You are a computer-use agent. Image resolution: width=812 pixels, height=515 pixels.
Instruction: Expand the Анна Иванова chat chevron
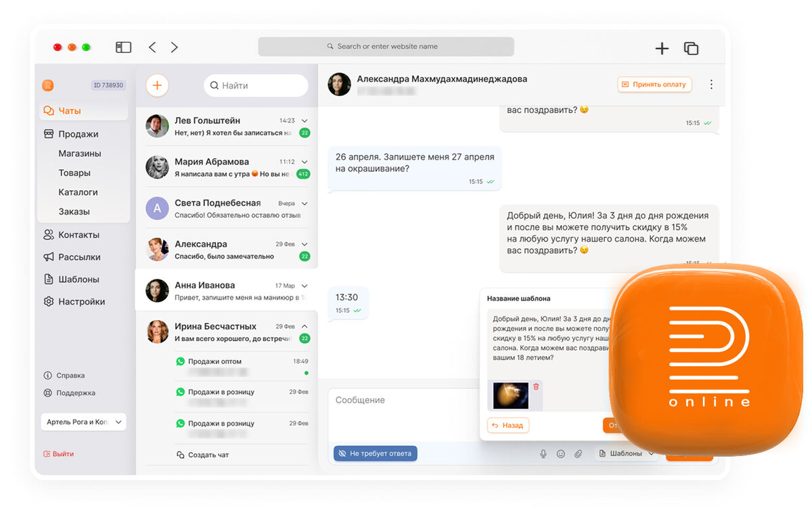304,286
